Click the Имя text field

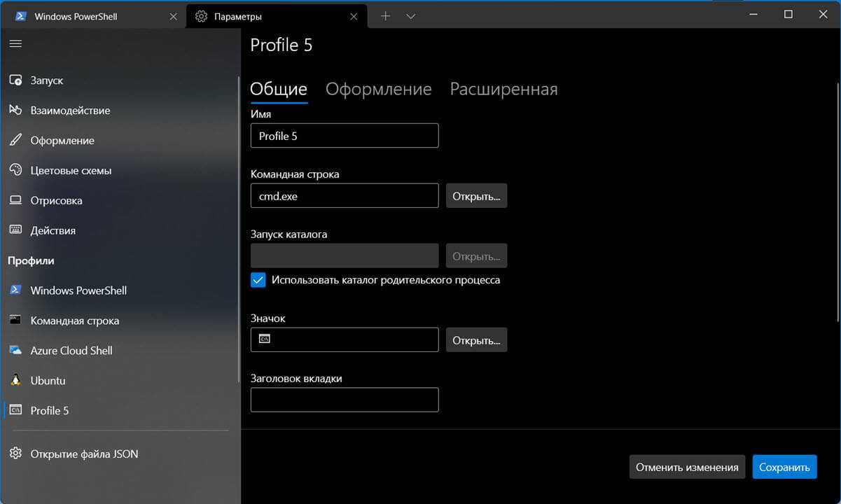point(345,136)
